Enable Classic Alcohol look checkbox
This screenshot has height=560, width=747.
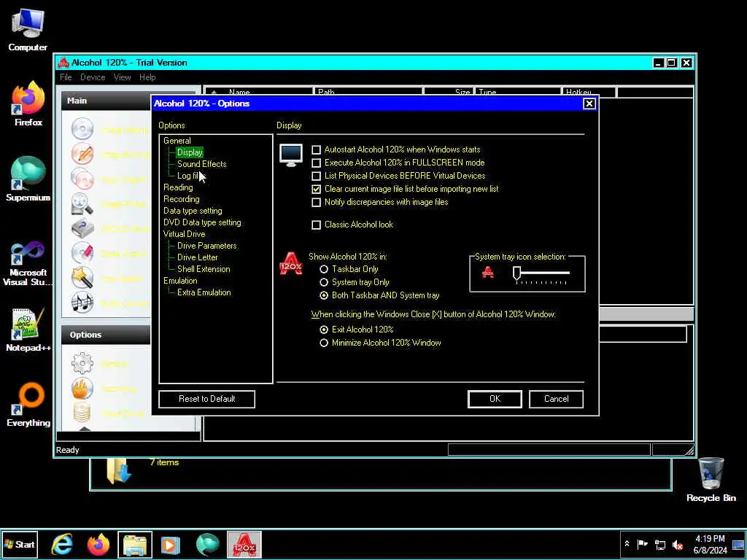(x=317, y=225)
